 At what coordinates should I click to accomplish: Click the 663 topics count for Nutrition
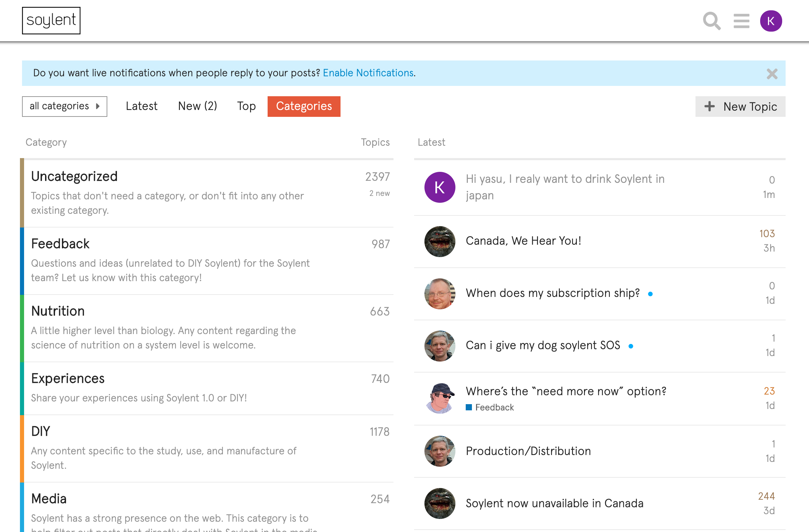click(x=380, y=311)
